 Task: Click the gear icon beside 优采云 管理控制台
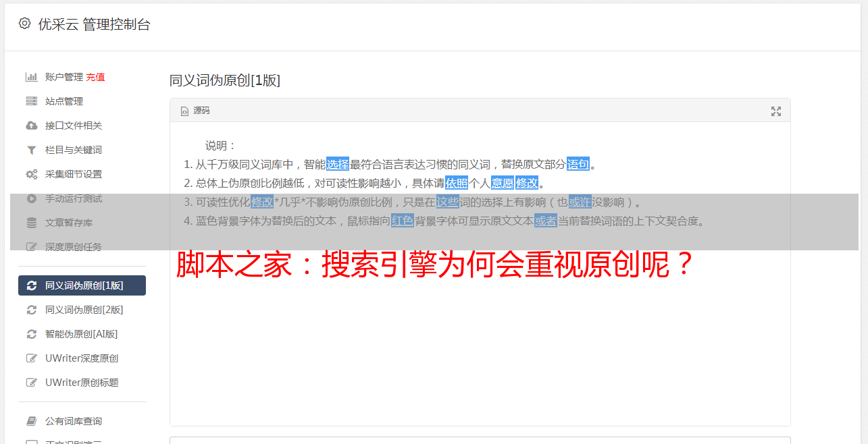tap(24, 24)
